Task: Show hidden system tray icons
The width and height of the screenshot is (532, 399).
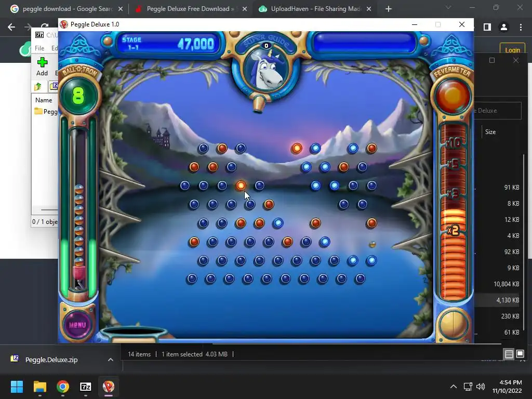Action: point(453,387)
